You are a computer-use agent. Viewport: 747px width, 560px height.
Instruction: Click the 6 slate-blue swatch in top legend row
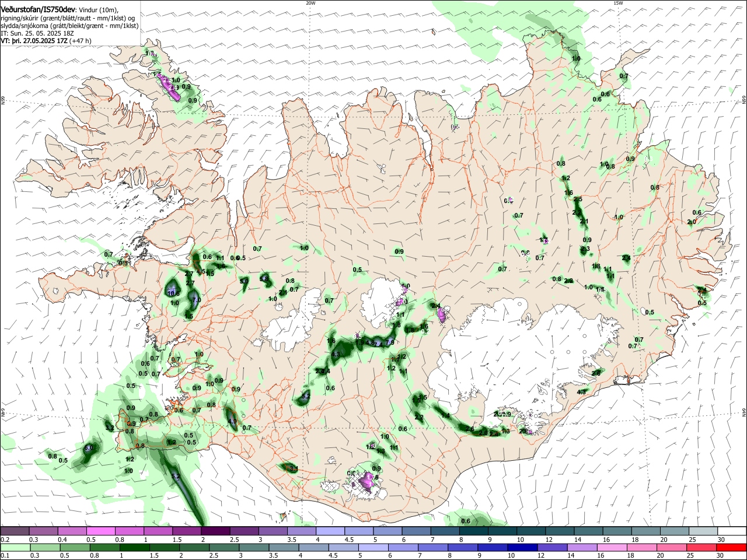416,531
